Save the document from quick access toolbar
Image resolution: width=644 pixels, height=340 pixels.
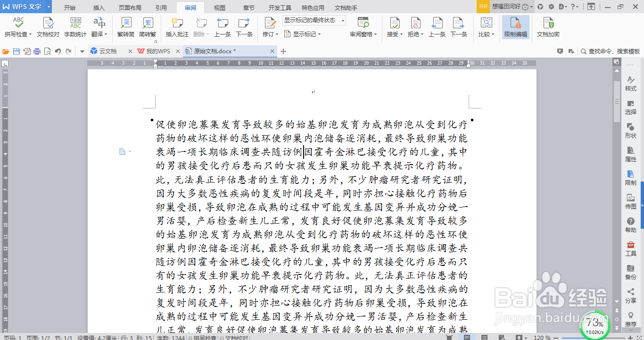pyautogui.click(x=17, y=51)
